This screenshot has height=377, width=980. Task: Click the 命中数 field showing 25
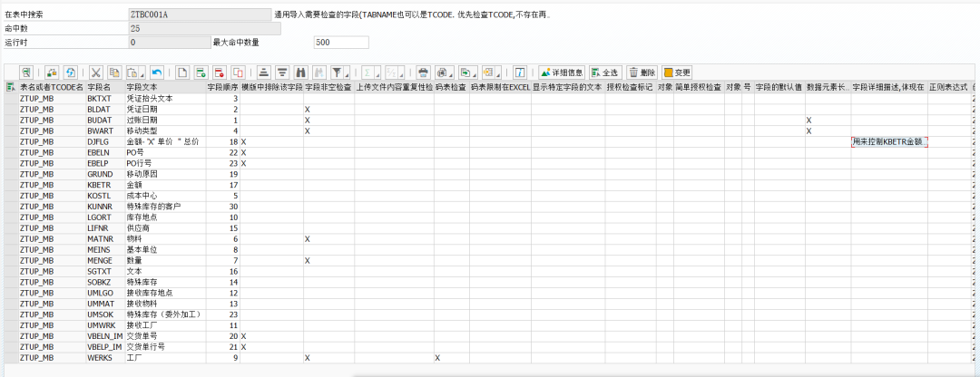(204, 29)
